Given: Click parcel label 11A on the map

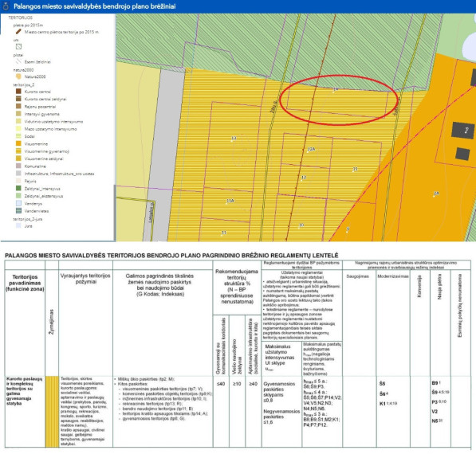Looking at the screenshot, I should click(230, 201).
